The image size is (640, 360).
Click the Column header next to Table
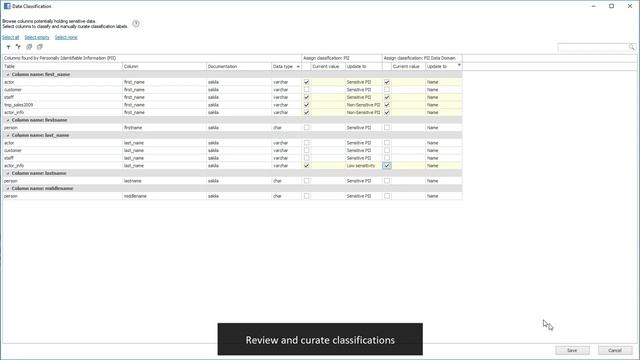tap(164, 67)
